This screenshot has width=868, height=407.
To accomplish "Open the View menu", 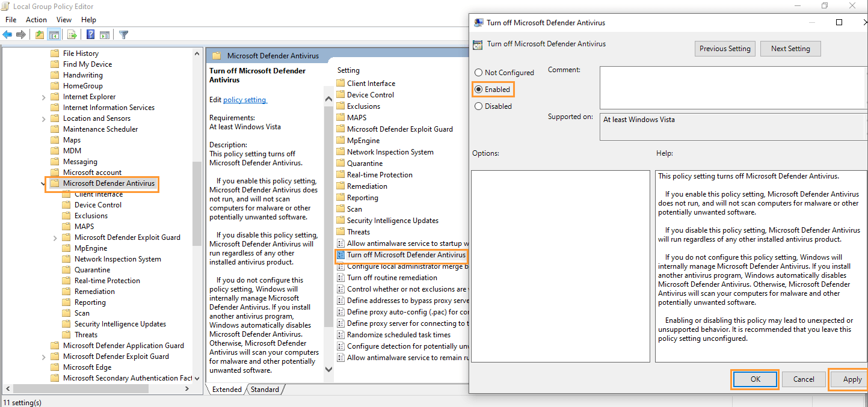I will (64, 20).
